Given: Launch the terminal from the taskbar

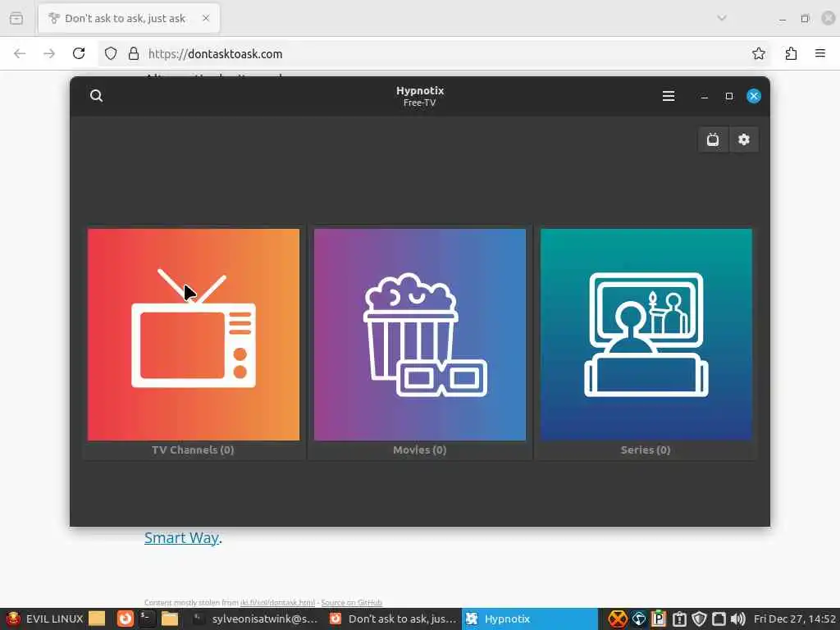Looking at the screenshot, I should [x=146, y=619].
